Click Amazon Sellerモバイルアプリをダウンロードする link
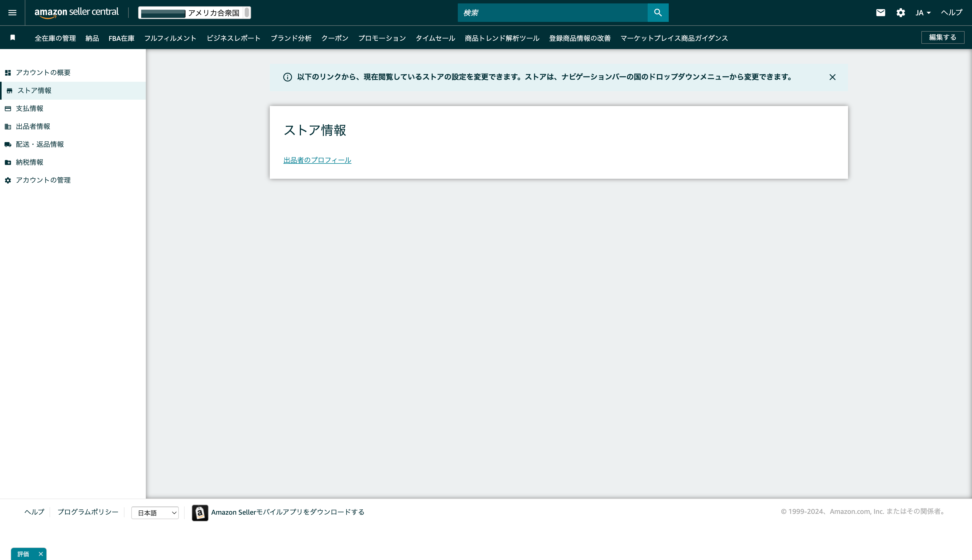Image resolution: width=972 pixels, height=560 pixels. [288, 512]
